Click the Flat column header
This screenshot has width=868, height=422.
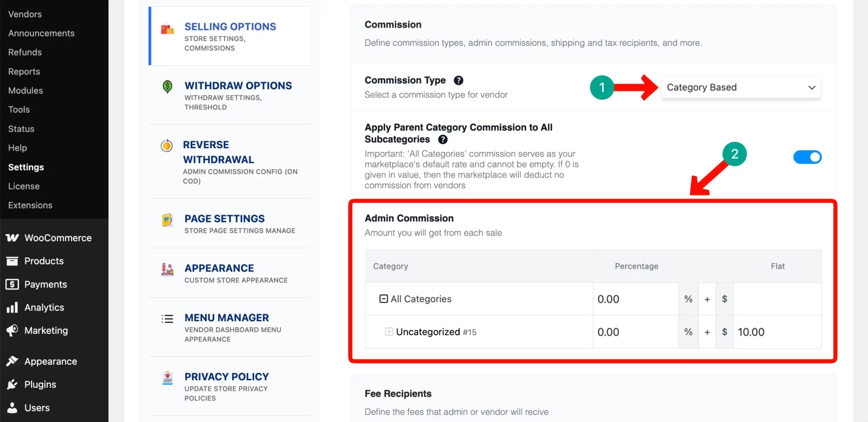778,266
